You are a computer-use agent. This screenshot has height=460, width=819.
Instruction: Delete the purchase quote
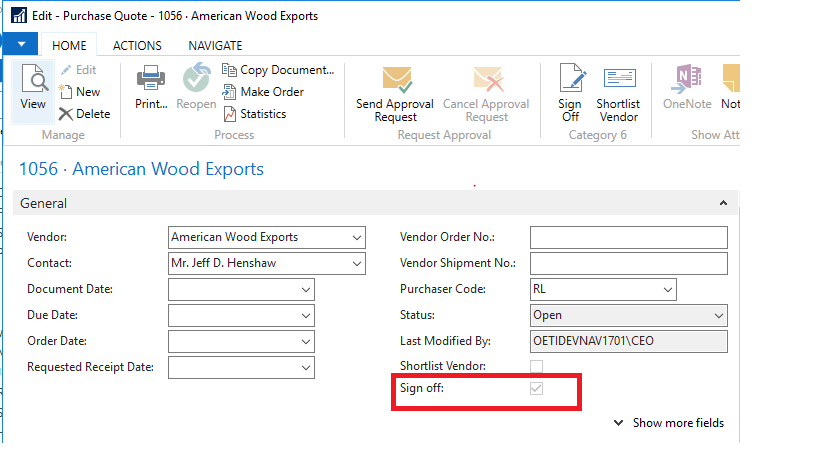click(x=85, y=114)
